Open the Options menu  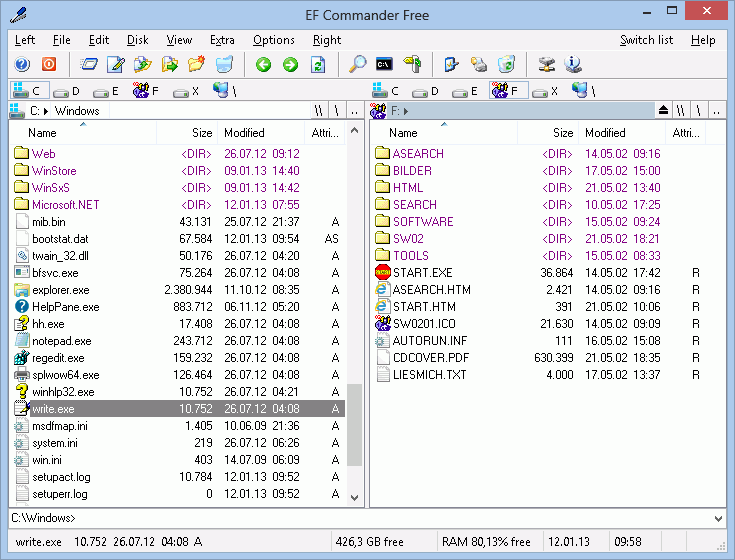pos(274,40)
